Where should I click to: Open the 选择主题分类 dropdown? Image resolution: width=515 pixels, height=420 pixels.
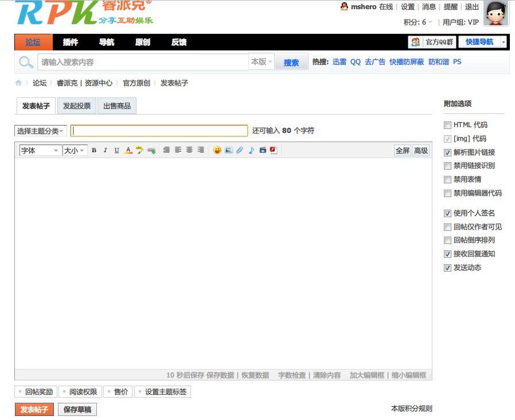click(x=40, y=131)
